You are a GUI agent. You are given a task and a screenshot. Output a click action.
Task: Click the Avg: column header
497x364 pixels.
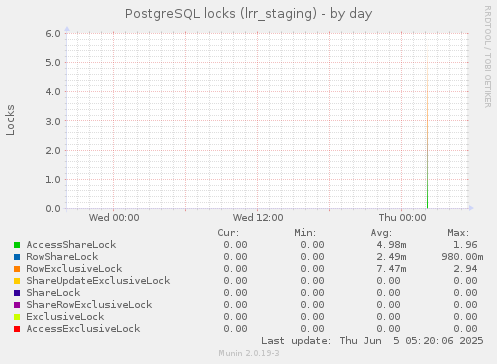381,233
